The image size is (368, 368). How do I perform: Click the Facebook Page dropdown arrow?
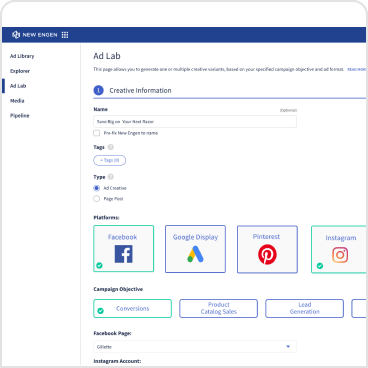coord(288,347)
